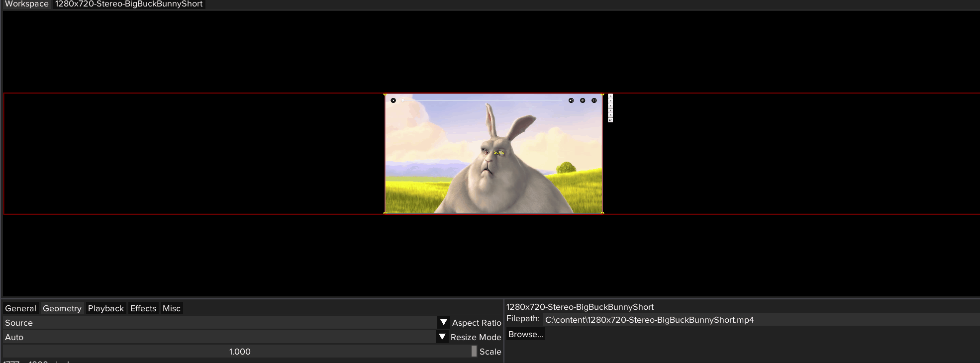Pause the Big Buck Bunny video
The width and height of the screenshot is (980, 363).
pos(594,100)
